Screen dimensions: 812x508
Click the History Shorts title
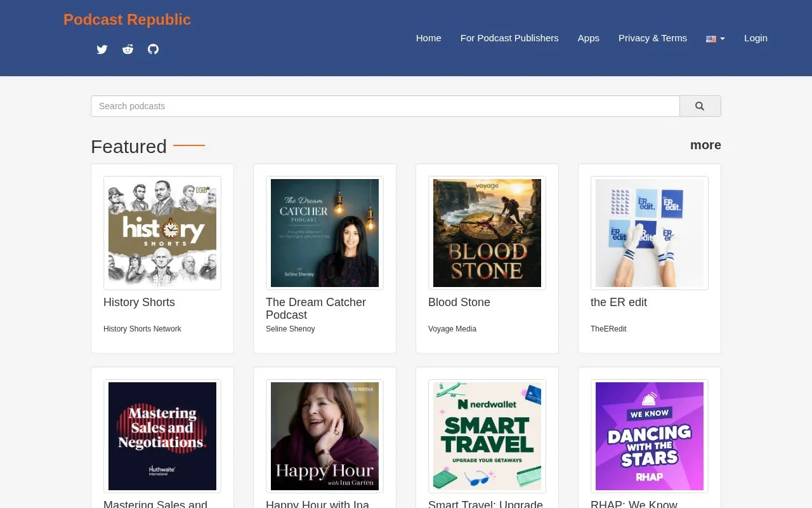click(x=139, y=302)
